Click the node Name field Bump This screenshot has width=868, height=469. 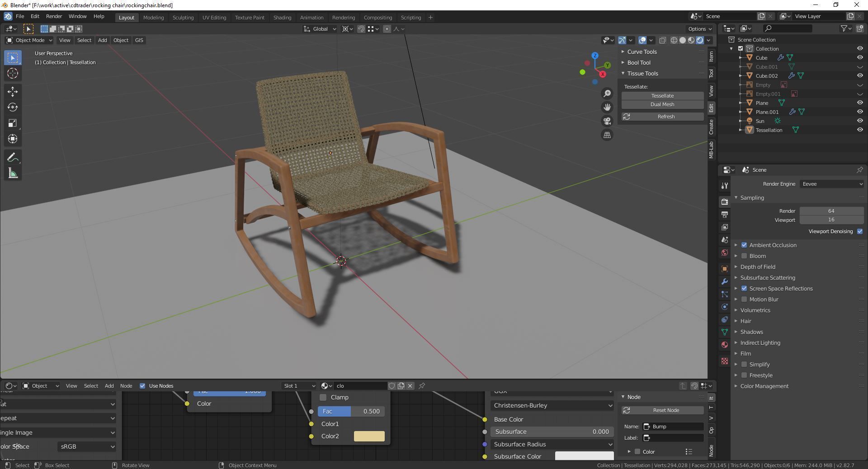(x=673, y=427)
